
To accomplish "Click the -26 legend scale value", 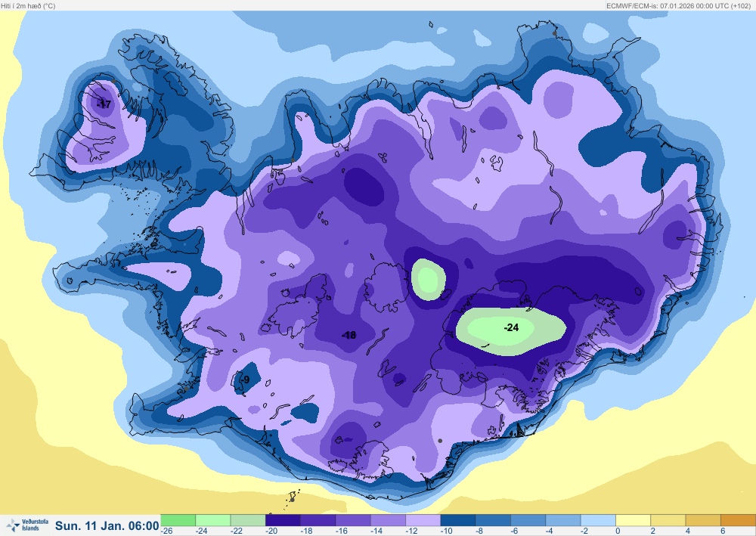I will [166, 531].
